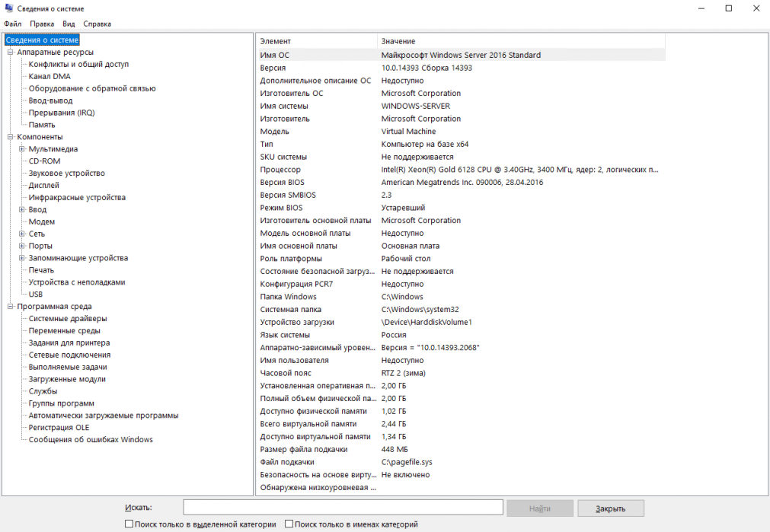Select the 'Версия BIOS' row
770x532 pixels.
[461, 182]
